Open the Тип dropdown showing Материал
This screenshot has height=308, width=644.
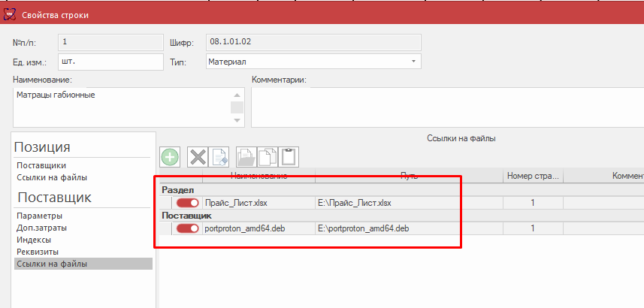pos(312,62)
